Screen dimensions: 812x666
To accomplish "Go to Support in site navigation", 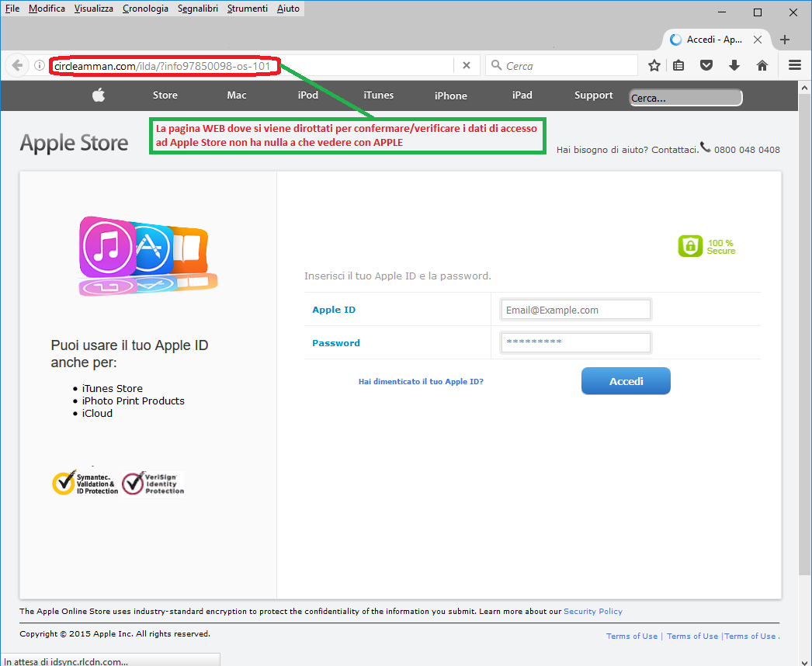I will pos(593,95).
